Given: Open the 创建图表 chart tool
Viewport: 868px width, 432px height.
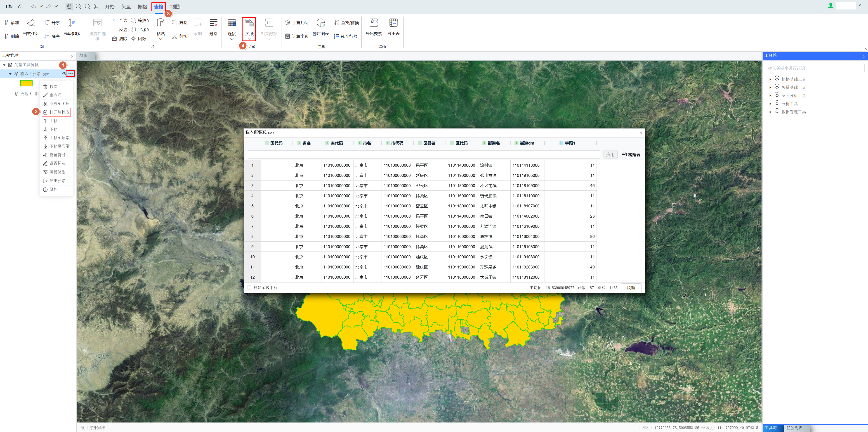Looking at the screenshot, I should [x=321, y=23].
